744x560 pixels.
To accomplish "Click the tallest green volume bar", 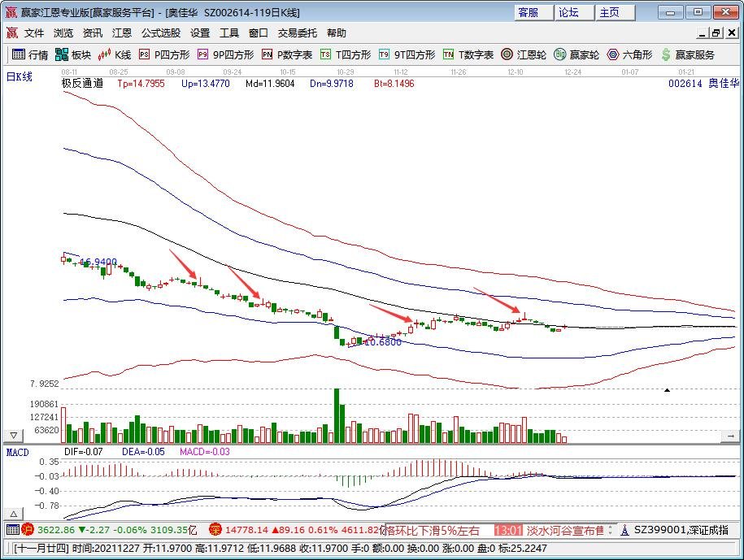I will (x=337, y=415).
